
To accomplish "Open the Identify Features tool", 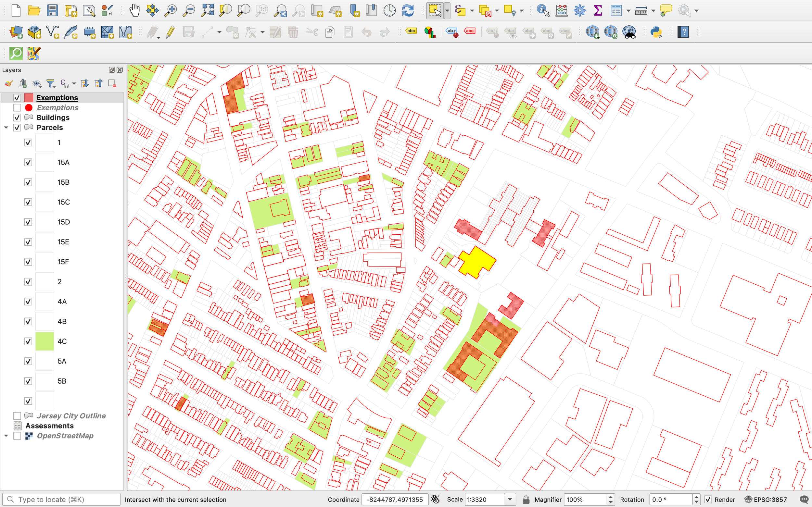I will [542, 11].
